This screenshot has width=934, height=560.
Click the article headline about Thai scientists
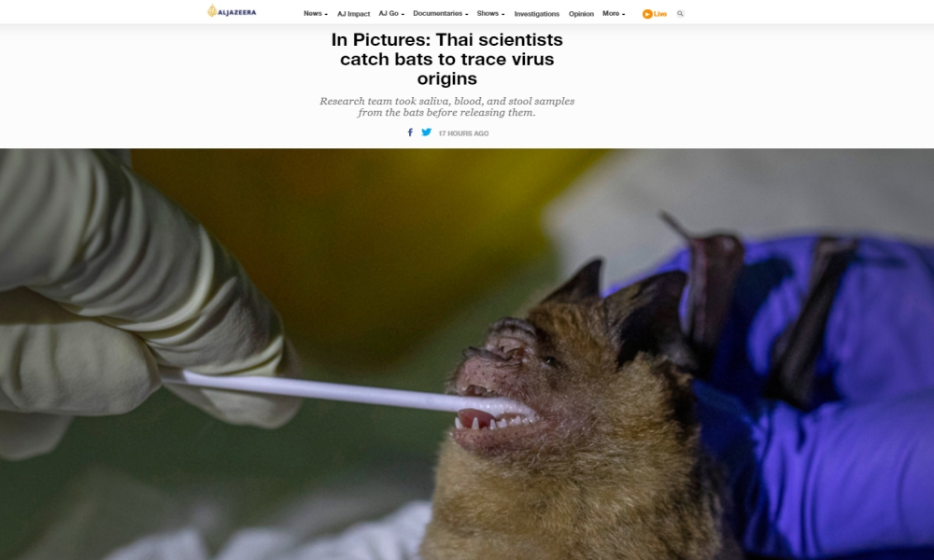click(446, 59)
